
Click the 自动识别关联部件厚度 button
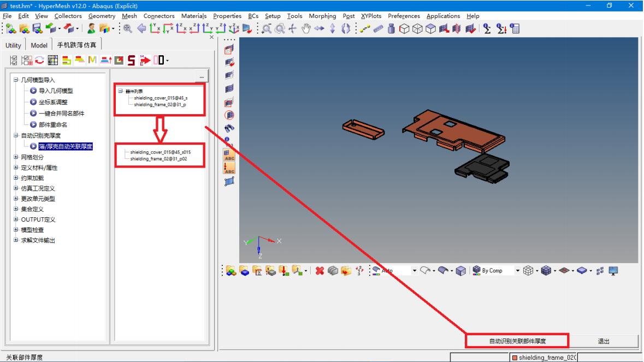[517, 341]
